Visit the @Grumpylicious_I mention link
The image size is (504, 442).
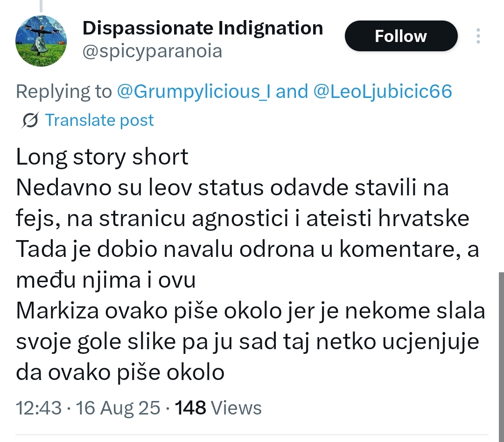click(x=194, y=91)
